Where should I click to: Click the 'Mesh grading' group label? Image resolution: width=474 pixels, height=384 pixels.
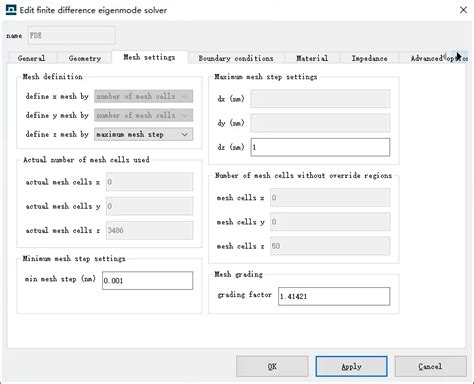point(238,274)
